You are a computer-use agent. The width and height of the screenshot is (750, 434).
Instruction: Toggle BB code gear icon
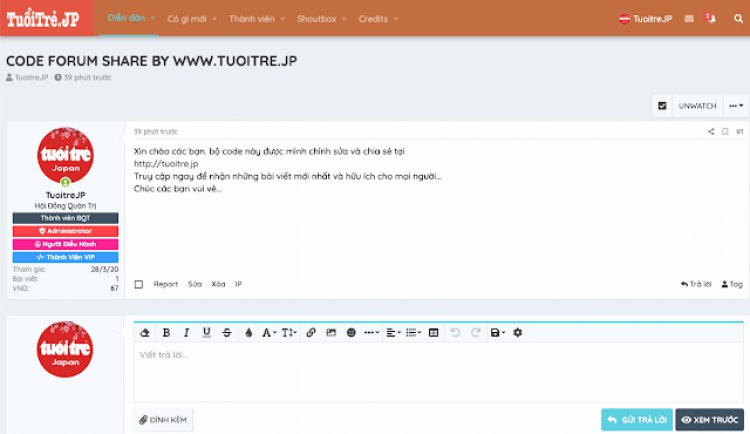point(518,333)
